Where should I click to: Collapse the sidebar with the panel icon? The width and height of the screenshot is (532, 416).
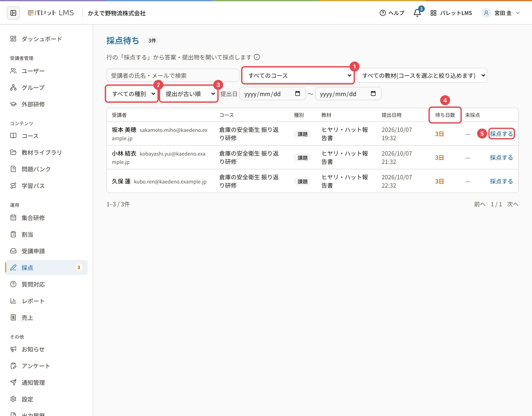pyautogui.click(x=13, y=13)
